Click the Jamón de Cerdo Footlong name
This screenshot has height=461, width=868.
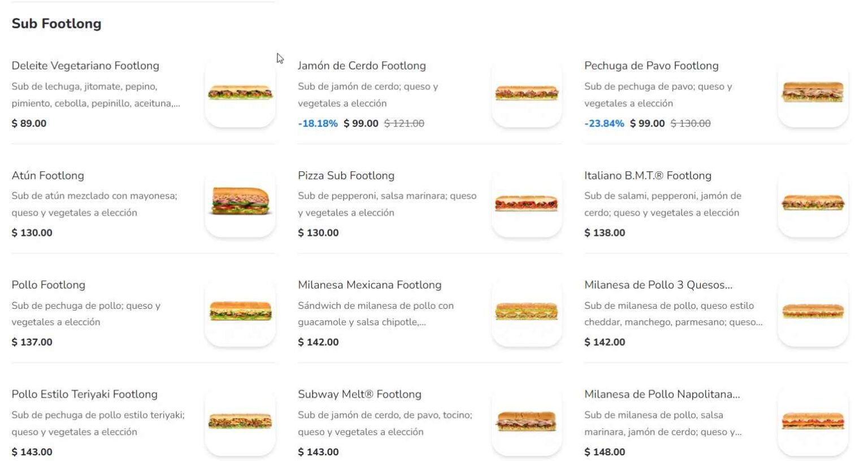coord(362,66)
